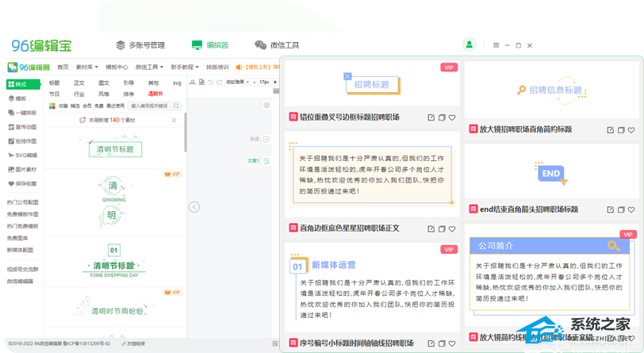Copy the 错位重叠叉号边框标题招聘职场 card
The image size is (644, 353).
click(442, 117)
